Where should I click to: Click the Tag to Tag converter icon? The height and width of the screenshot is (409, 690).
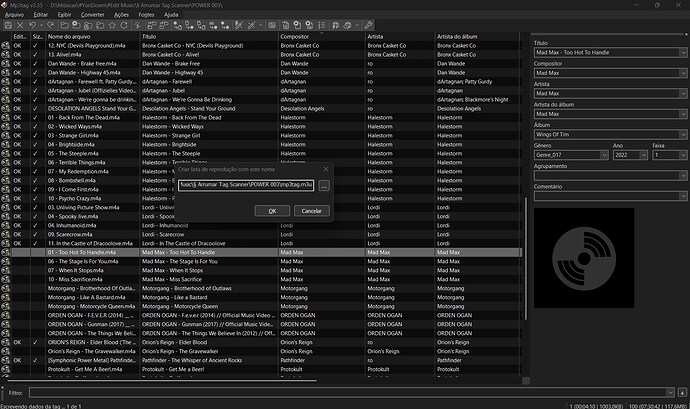click(x=226, y=25)
